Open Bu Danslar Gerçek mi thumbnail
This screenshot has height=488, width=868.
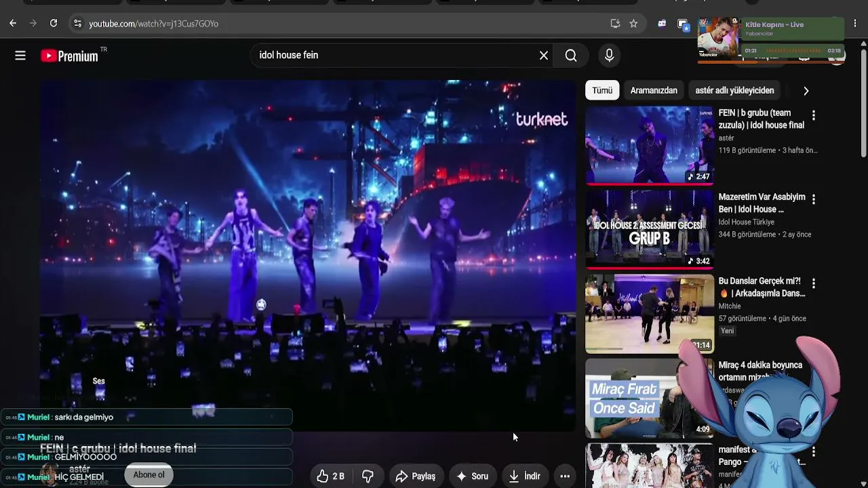(650, 313)
